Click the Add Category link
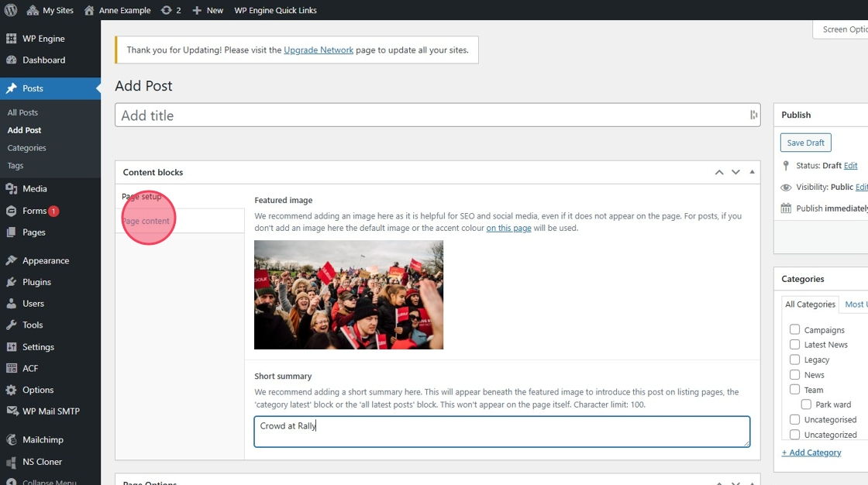The height and width of the screenshot is (485, 868). click(x=811, y=452)
